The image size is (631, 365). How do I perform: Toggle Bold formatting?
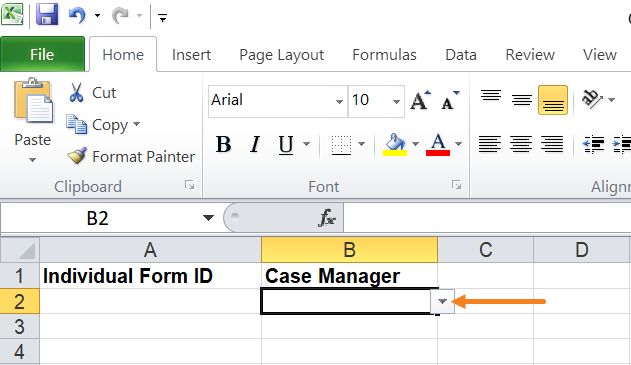223,144
